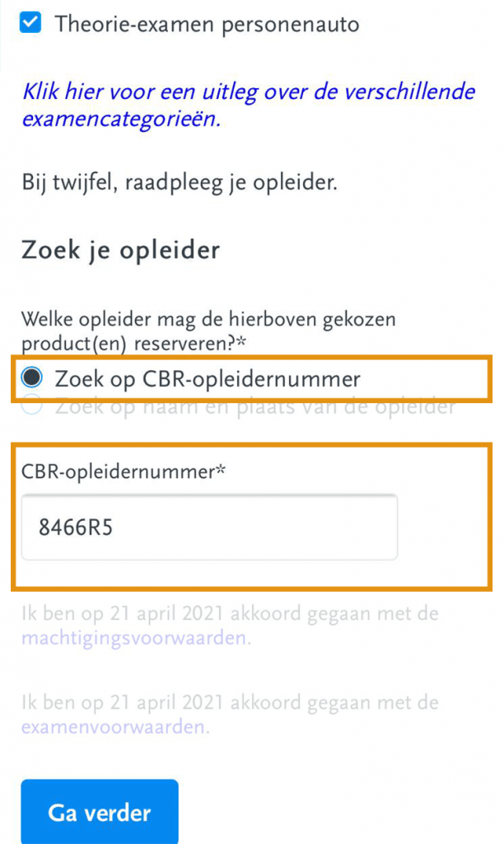Image resolution: width=504 pixels, height=844 pixels.
Task: Click the 'Theorie-examen personenauto' label text
Action: click(x=207, y=24)
